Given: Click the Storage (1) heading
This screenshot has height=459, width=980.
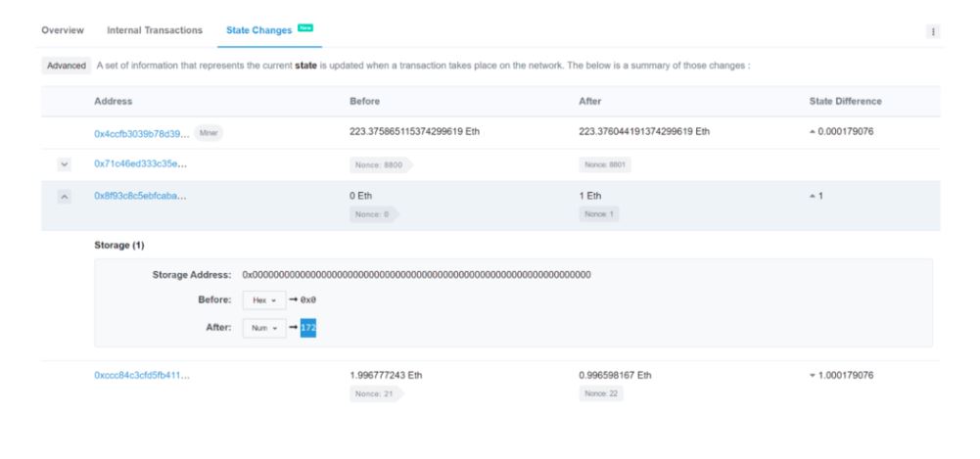Looking at the screenshot, I should pos(119,246).
